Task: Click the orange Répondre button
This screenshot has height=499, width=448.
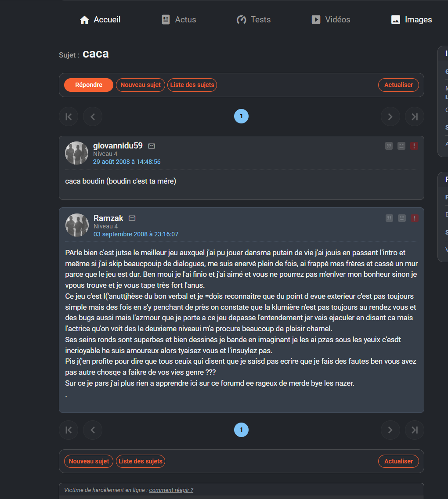Action: pyautogui.click(x=89, y=85)
